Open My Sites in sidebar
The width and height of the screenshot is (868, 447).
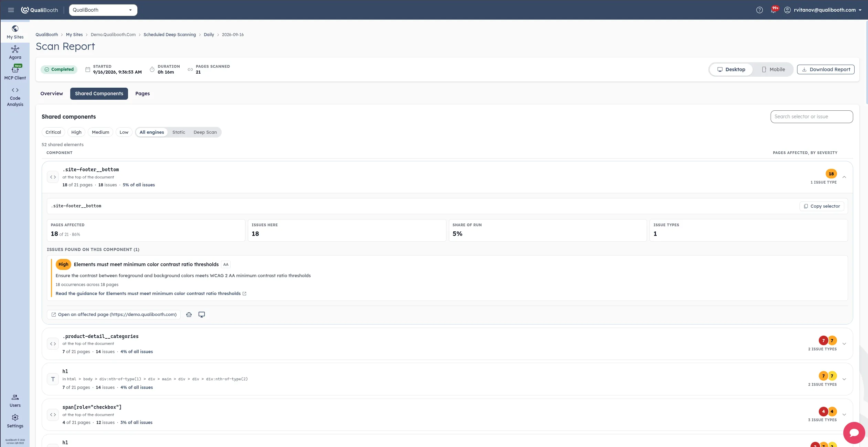15,32
